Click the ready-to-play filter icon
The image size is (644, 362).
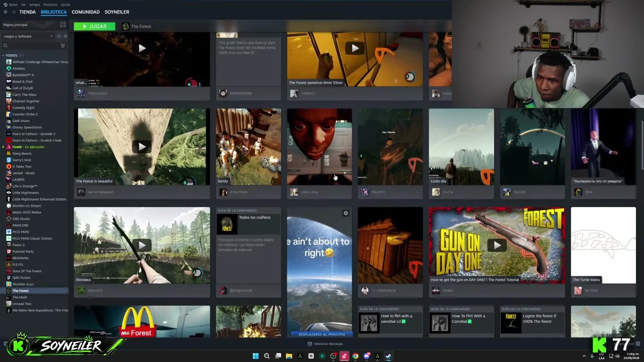(x=64, y=36)
